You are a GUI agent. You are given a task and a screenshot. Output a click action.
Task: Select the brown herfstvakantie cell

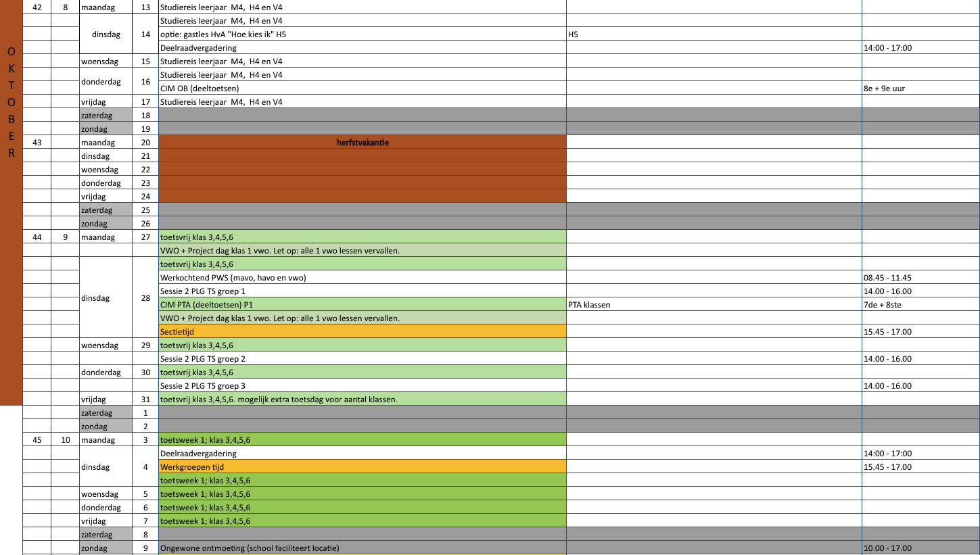pyautogui.click(x=363, y=143)
